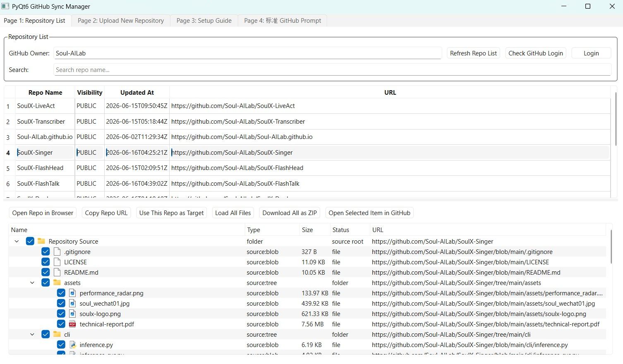Click the Refresh Repo List button

point(474,53)
